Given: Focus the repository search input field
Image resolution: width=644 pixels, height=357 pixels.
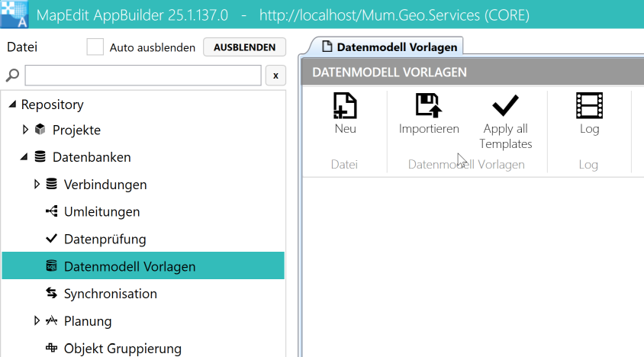Looking at the screenshot, I should (x=143, y=76).
